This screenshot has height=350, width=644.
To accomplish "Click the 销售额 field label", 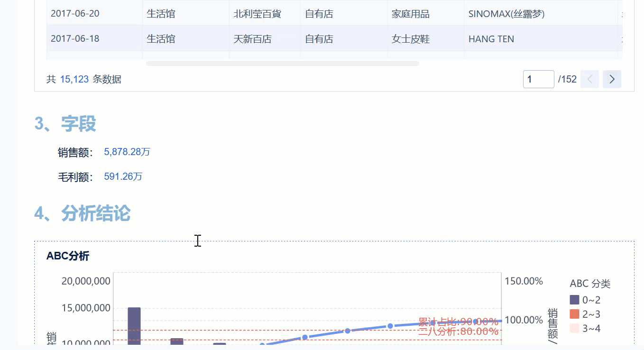I will click(76, 152).
